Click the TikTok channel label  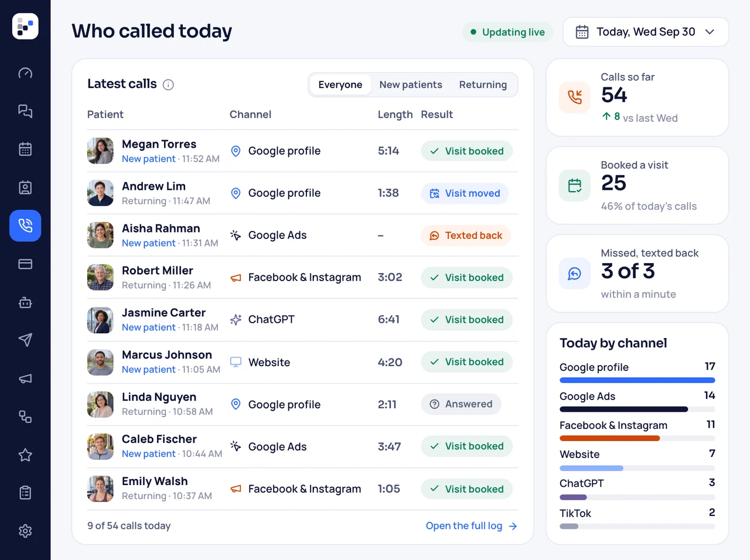[x=575, y=514]
